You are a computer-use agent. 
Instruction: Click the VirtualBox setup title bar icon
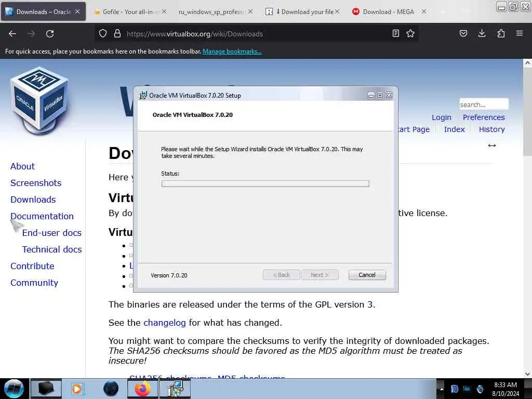[143, 96]
